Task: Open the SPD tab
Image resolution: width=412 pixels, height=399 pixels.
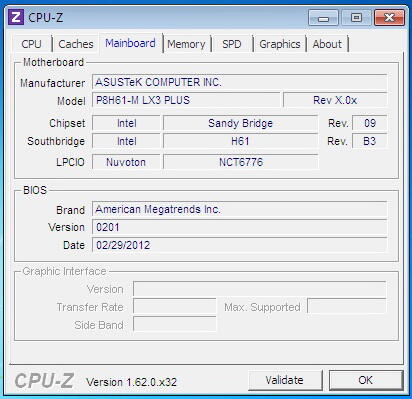Action: [x=232, y=44]
